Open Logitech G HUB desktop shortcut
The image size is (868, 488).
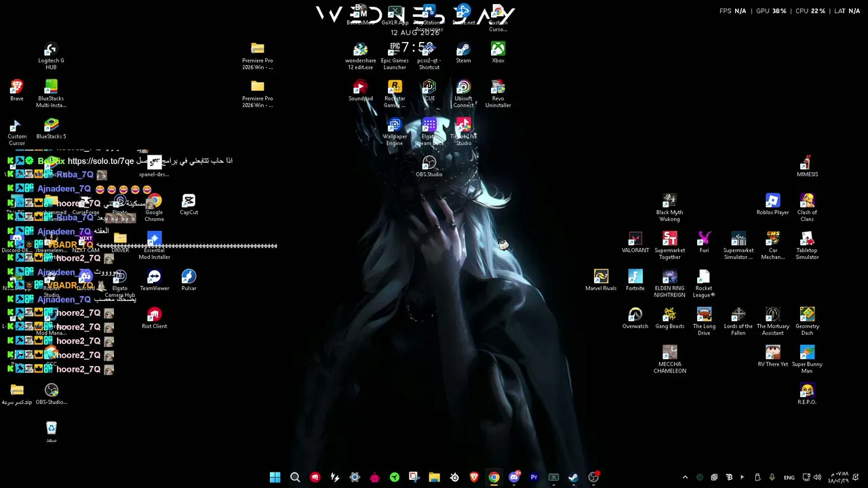point(51,56)
